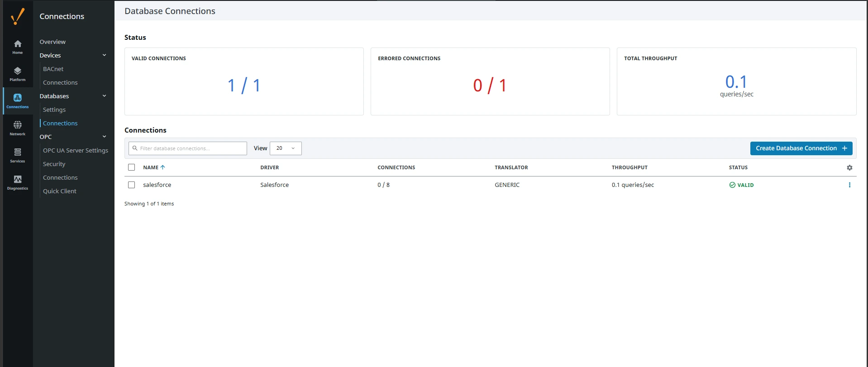Click the green valid status check icon
This screenshot has height=367, width=868.
(x=732, y=185)
